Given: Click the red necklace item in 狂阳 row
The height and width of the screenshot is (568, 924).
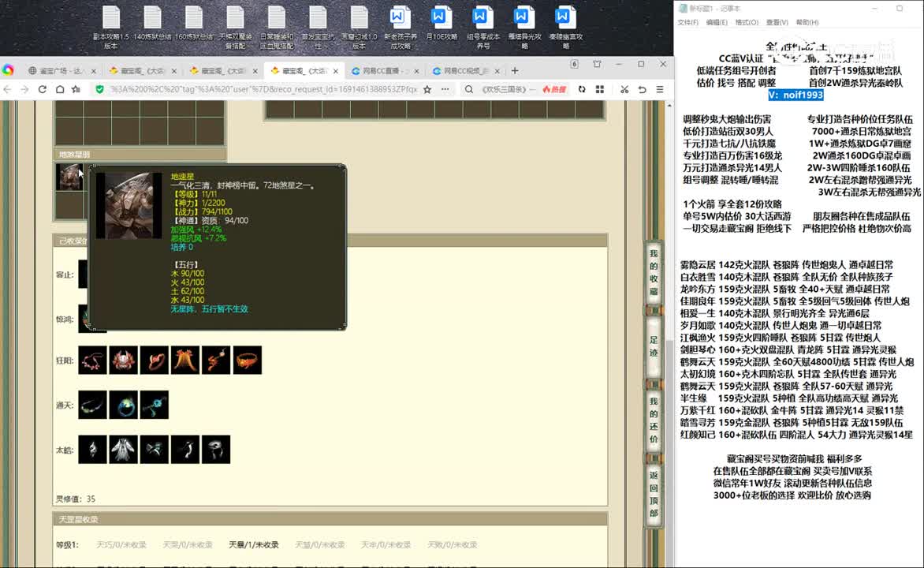Looking at the screenshot, I should point(92,360).
